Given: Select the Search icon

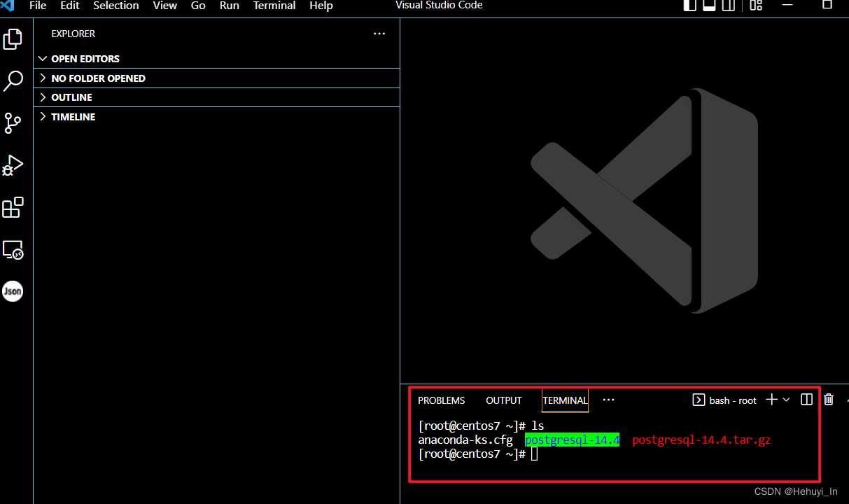Looking at the screenshot, I should click(x=13, y=81).
